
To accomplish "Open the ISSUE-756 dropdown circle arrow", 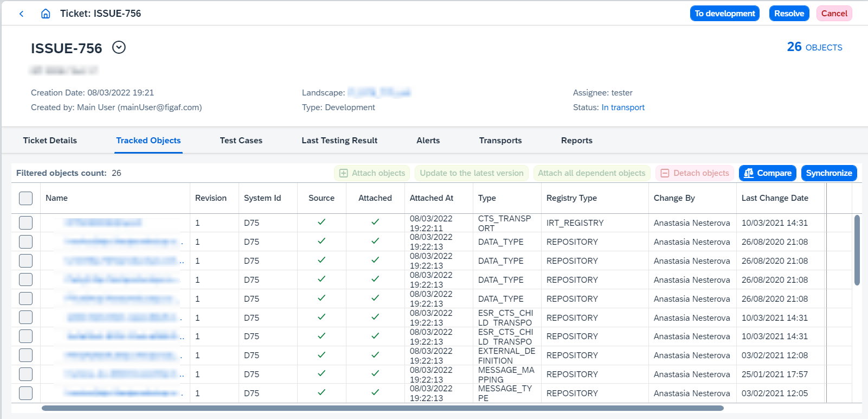I will [x=119, y=48].
